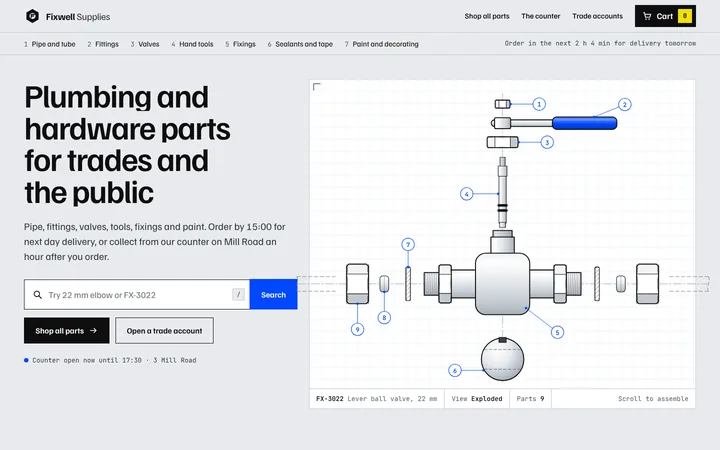Go to Fixings category

(x=240, y=44)
